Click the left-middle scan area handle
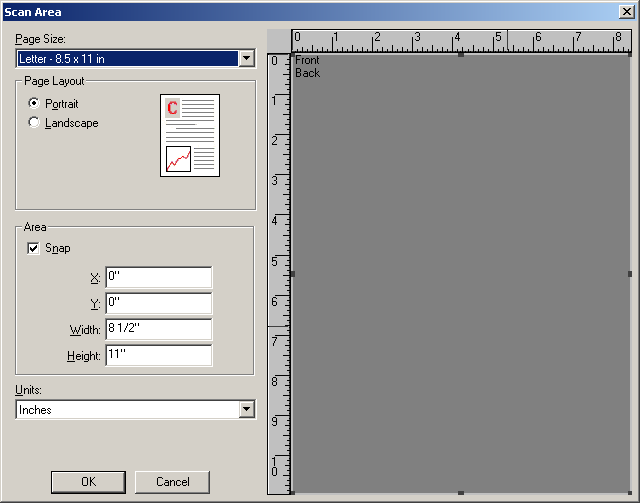This screenshot has height=503, width=640. [293, 274]
